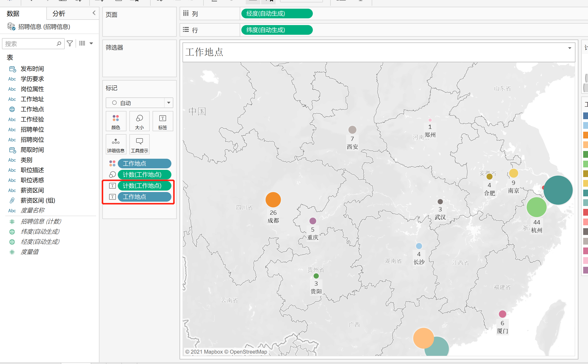Image resolution: width=588 pixels, height=364 pixels.
Task: Select the 薪资区间 field in the table list
Action: tap(32, 190)
